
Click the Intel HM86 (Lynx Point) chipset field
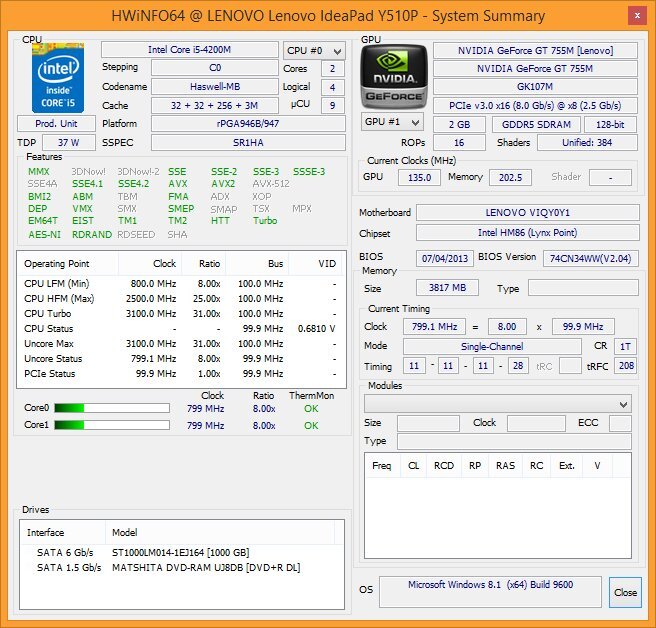click(528, 233)
